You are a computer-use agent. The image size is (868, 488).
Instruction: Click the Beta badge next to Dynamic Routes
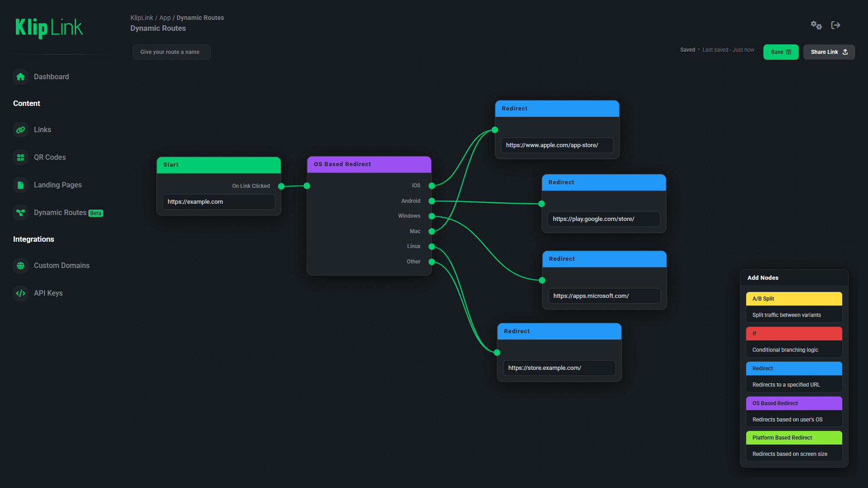[x=96, y=213]
